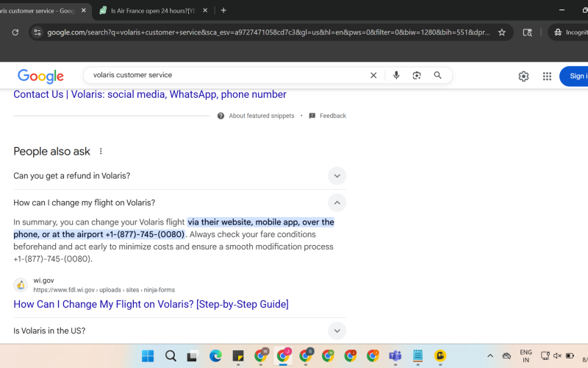Open Task View on taskbar
Viewport: 588px width, 368px height.
click(x=193, y=355)
